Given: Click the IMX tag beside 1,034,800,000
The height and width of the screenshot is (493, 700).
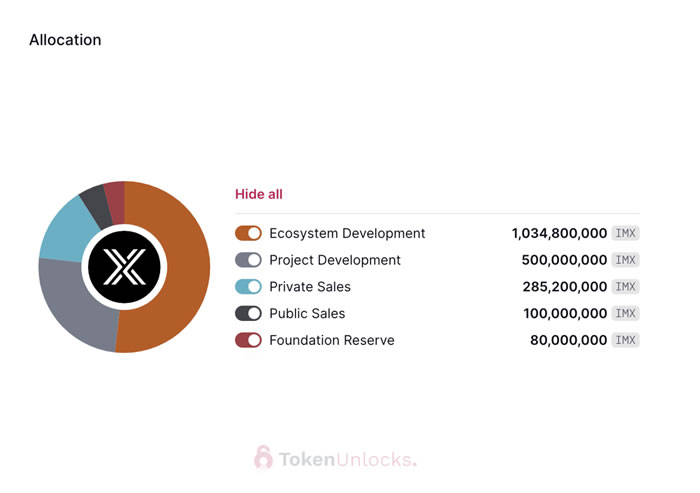Looking at the screenshot, I should (625, 233).
